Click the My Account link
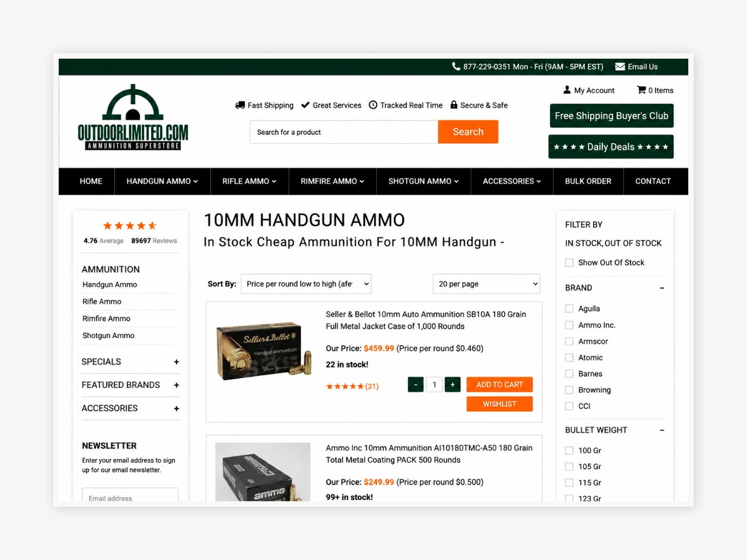The image size is (747, 560). click(594, 91)
